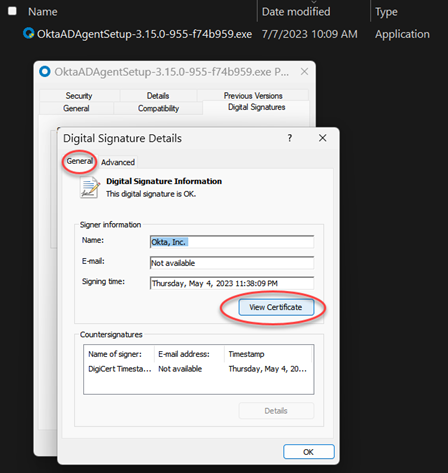Click the View Certificate button
This screenshot has width=448, height=473.
click(x=276, y=307)
